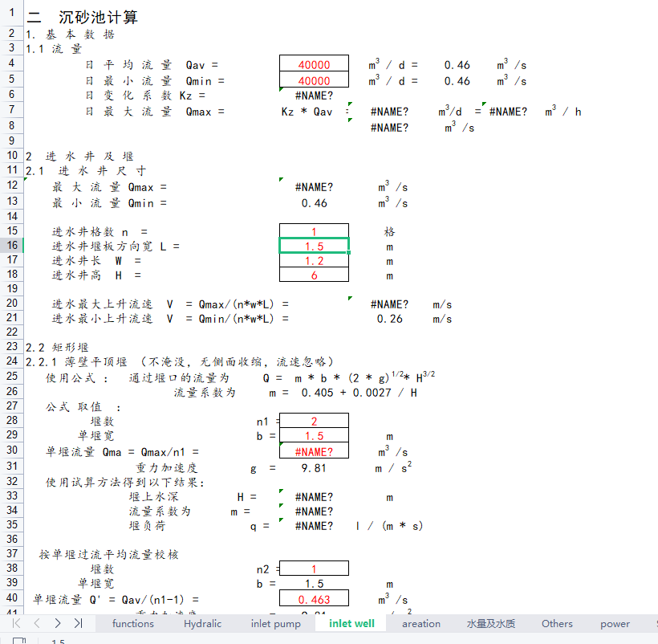Select the n2 weir count cell

[314, 569]
